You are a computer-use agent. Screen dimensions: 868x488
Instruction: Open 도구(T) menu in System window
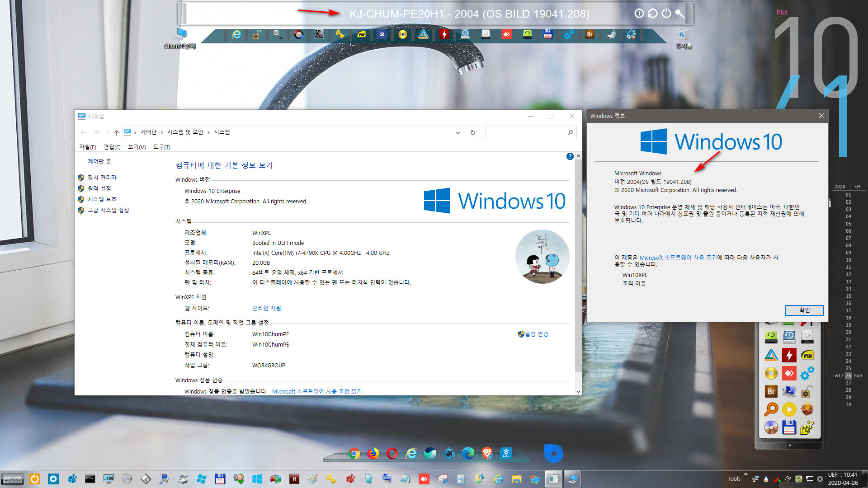(161, 147)
